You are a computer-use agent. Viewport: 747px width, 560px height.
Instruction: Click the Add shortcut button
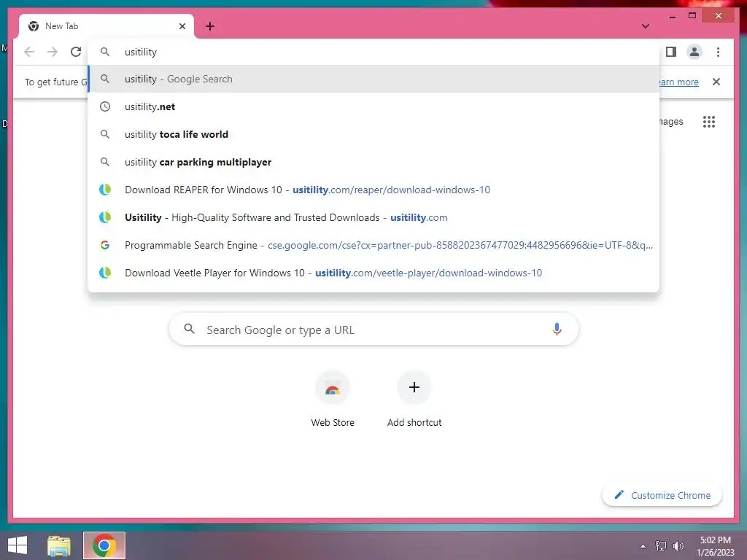tap(414, 399)
